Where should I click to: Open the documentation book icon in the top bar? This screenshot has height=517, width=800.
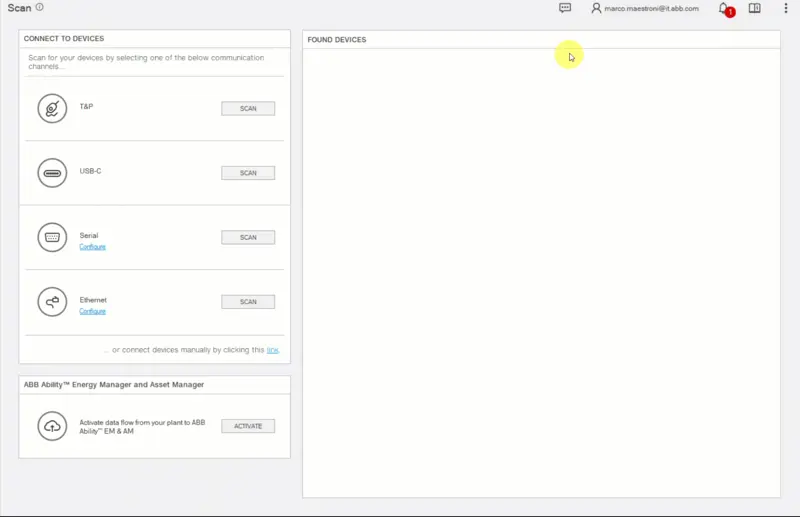755,8
